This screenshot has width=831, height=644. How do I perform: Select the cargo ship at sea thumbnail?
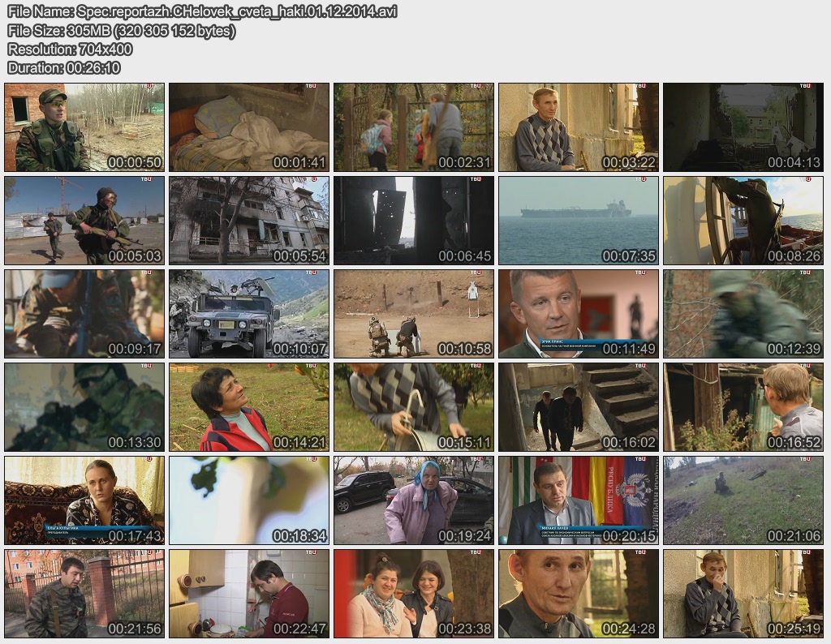click(578, 221)
